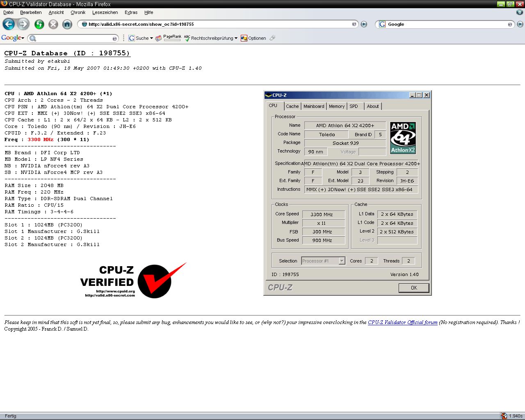The height and width of the screenshot is (420, 525).
Task: Click the Core Speed 3300 MHz field in CPU-Z
Action: (x=323, y=214)
